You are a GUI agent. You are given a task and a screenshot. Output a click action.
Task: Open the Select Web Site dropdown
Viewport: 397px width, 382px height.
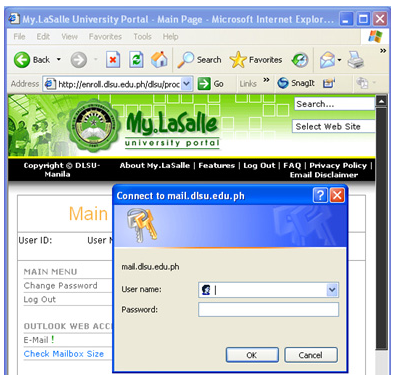coord(334,127)
